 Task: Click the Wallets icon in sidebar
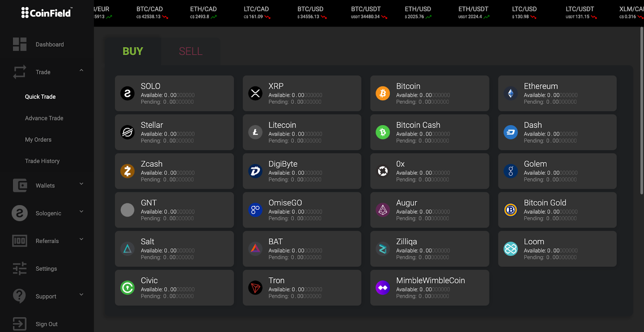coord(20,185)
